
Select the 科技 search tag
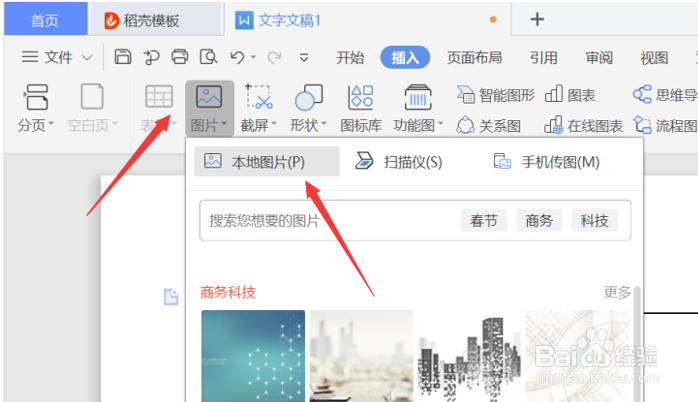coord(594,220)
